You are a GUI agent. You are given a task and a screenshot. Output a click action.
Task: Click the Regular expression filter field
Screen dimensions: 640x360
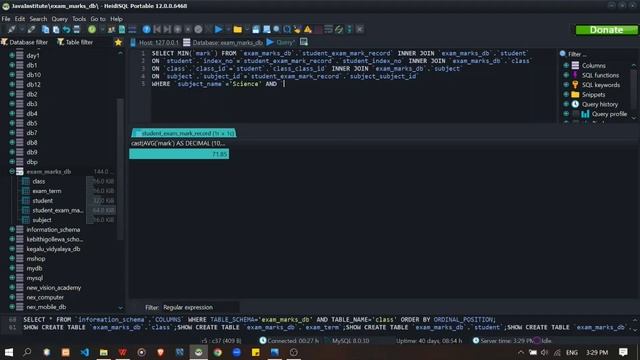coord(200,307)
